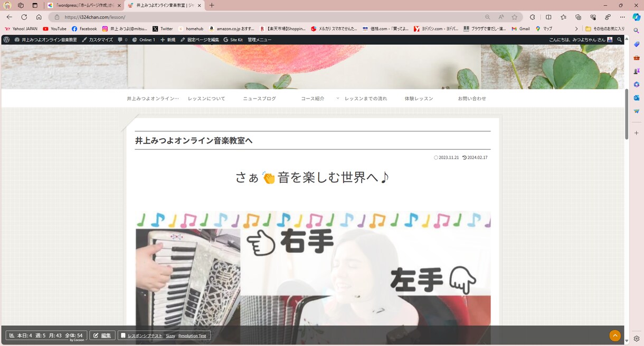Open レッスンについて navigation item

(206, 99)
